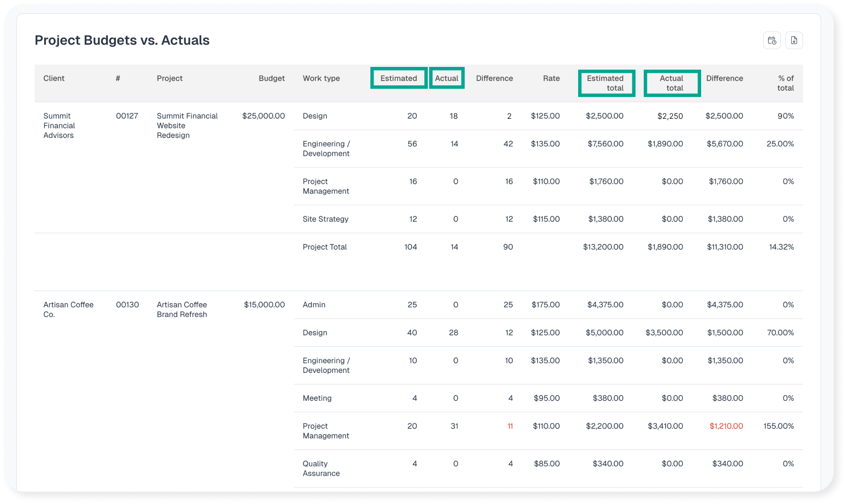
Task: Select the Client column header
Action: 54,78
